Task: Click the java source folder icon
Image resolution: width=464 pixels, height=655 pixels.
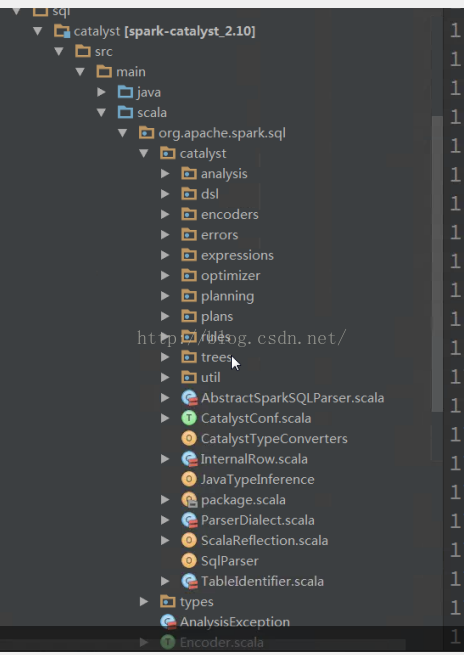Action: (125, 92)
